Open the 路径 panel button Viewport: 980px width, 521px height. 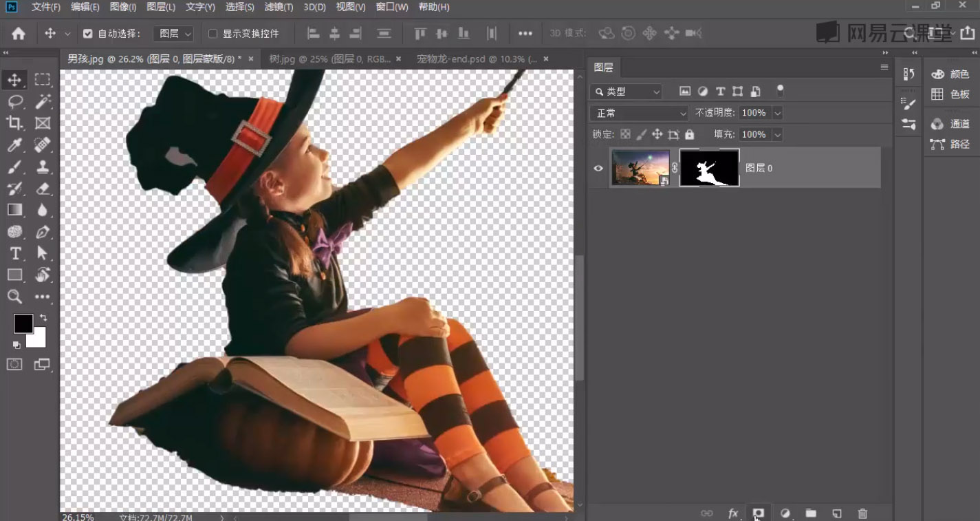951,144
